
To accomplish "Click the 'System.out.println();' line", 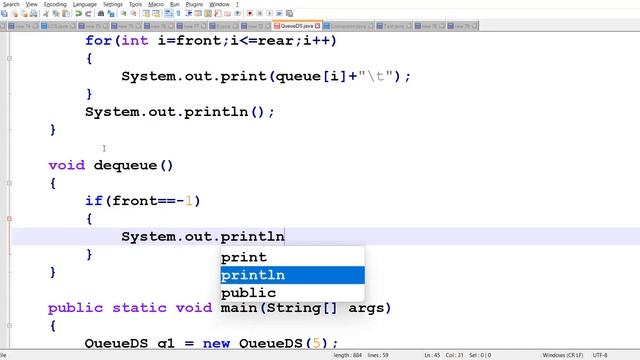I will click(180, 112).
